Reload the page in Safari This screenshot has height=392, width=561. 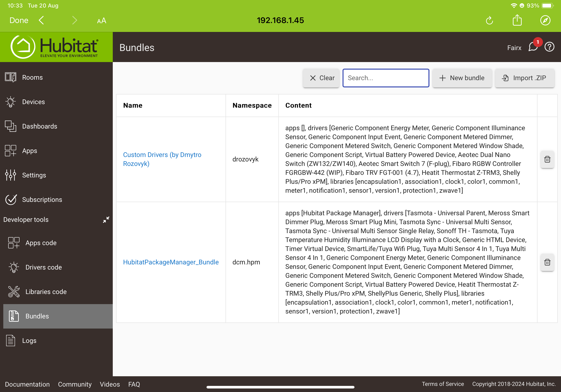pos(489,20)
